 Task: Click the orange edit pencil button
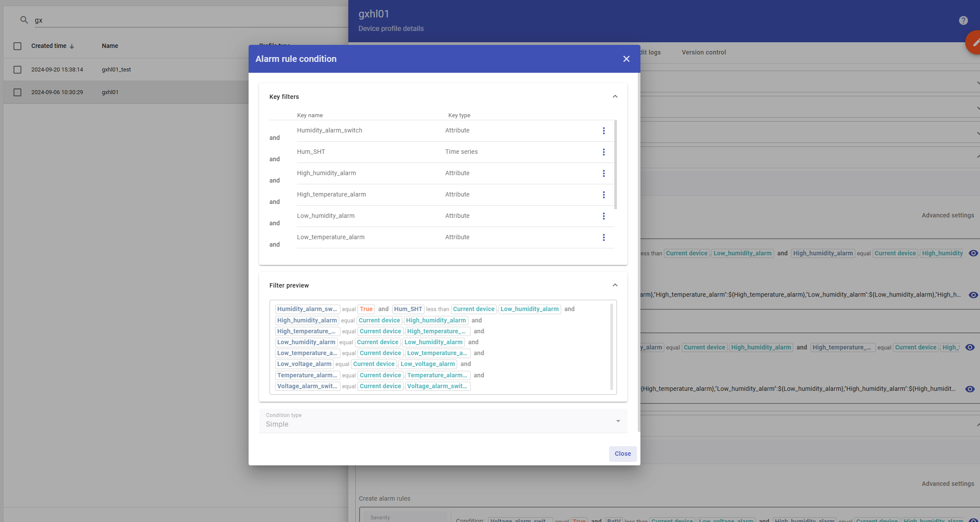(974, 42)
